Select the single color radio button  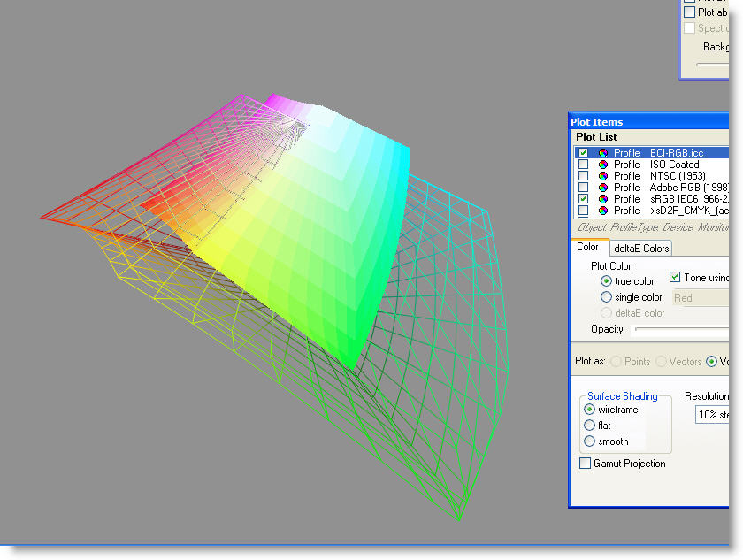(606, 298)
